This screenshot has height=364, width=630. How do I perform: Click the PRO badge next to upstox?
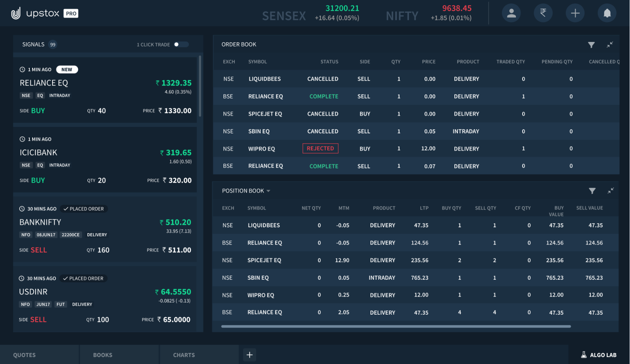[71, 14]
